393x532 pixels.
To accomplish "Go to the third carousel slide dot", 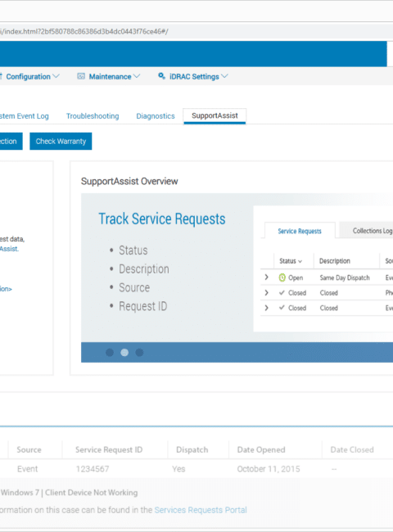I will pos(139,353).
